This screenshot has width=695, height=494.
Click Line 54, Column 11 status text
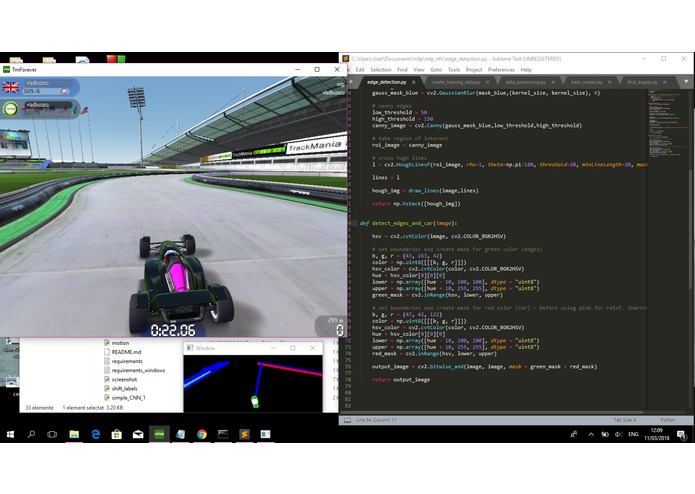tap(376, 420)
